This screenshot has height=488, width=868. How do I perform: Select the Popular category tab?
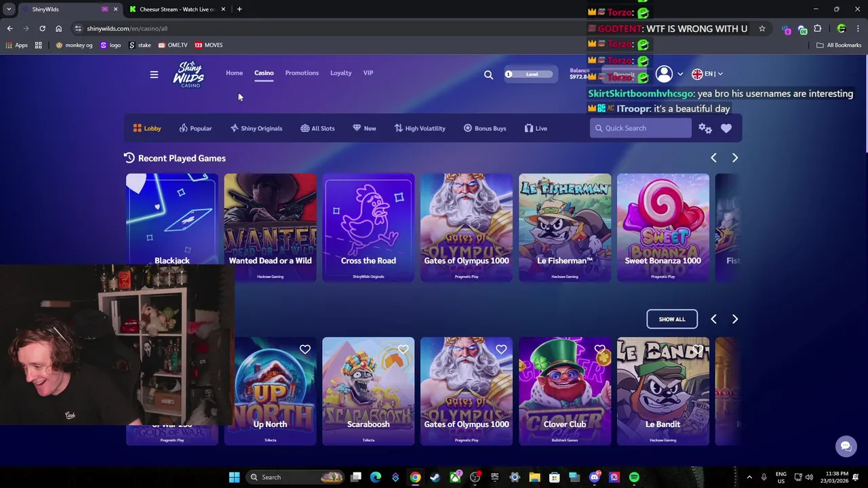tap(195, 128)
